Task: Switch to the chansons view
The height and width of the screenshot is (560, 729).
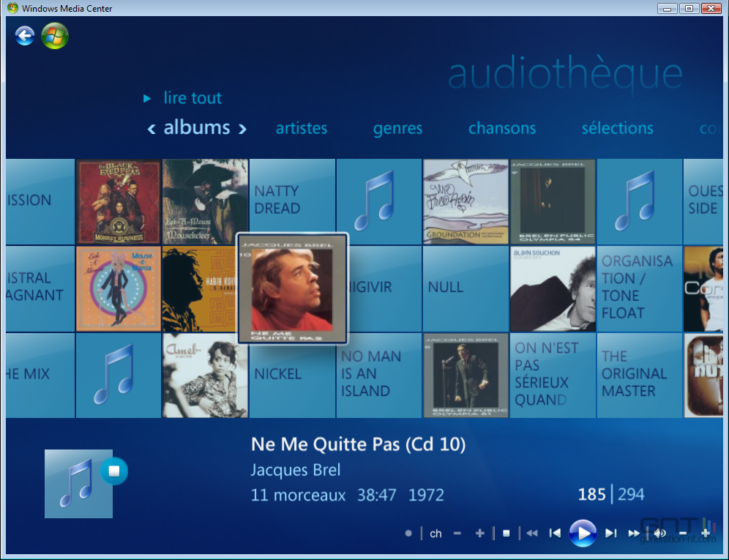Action: coord(502,128)
